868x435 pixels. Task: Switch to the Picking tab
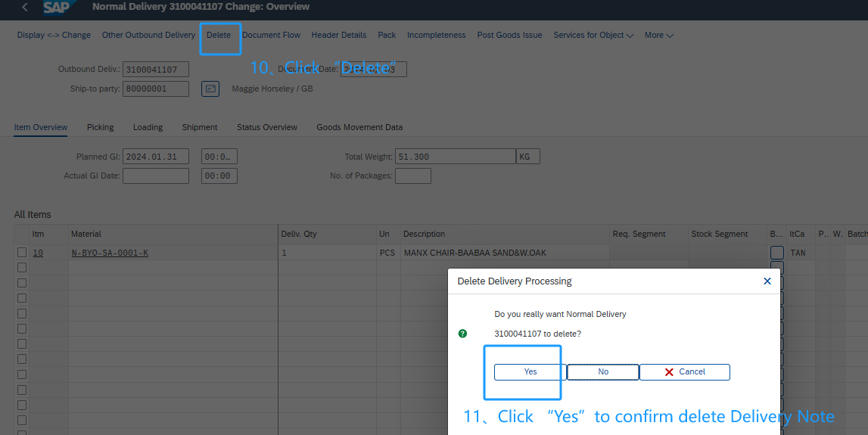point(100,127)
